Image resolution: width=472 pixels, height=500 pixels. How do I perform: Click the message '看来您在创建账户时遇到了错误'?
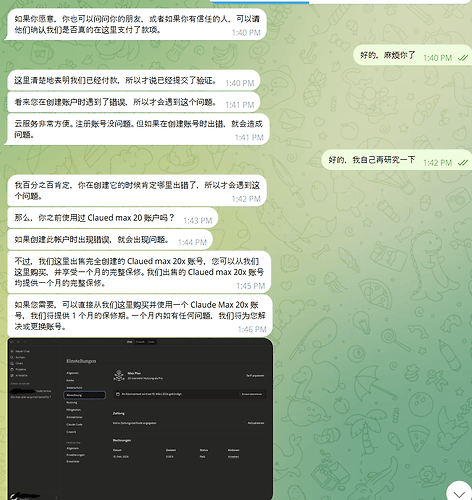pos(134,102)
